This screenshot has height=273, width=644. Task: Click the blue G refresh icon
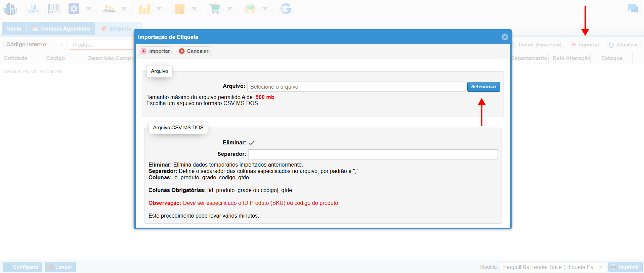[286, 9]
